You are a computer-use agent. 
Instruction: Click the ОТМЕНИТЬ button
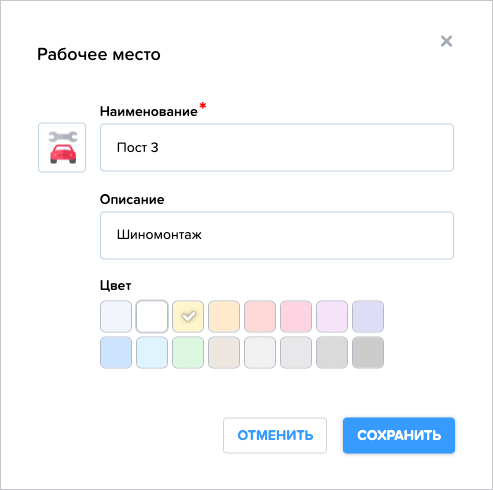pos(275,435)
